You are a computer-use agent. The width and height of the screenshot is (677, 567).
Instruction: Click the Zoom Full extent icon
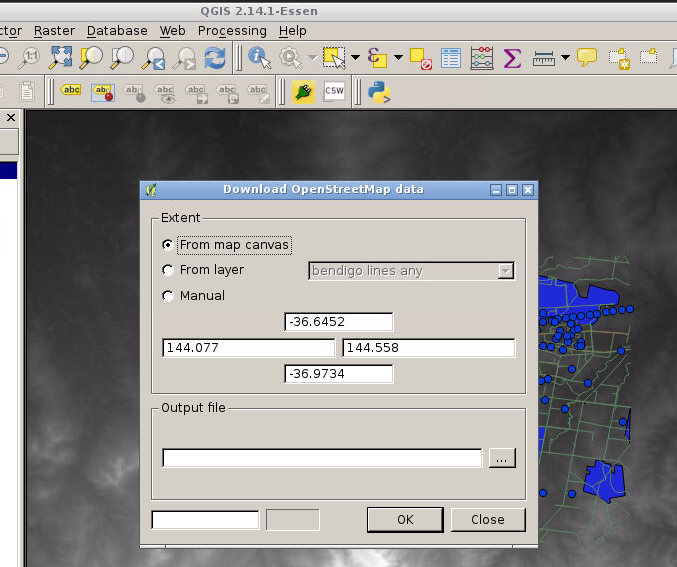[61, 58]
